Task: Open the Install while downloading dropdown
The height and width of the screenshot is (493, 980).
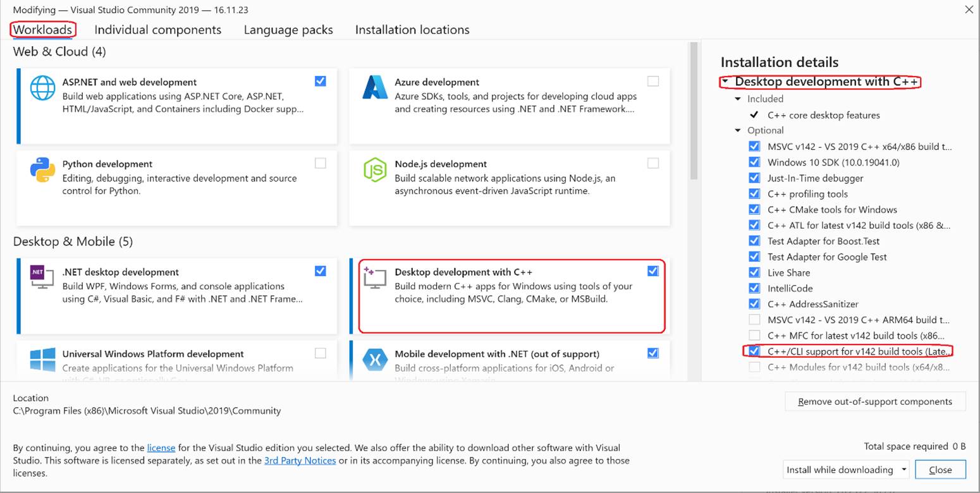Action: click(x=847, y=470)
